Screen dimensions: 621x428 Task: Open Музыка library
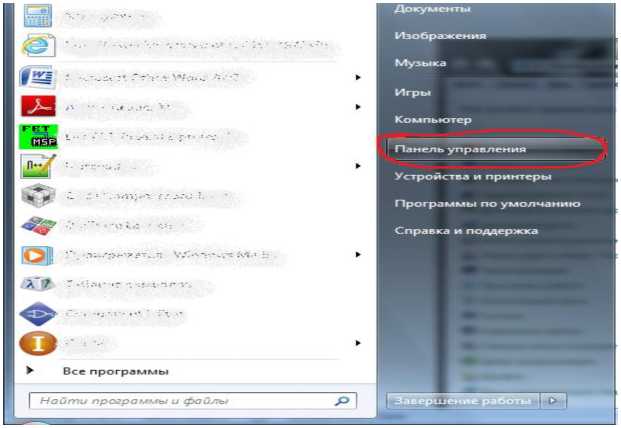pos(420,63)
